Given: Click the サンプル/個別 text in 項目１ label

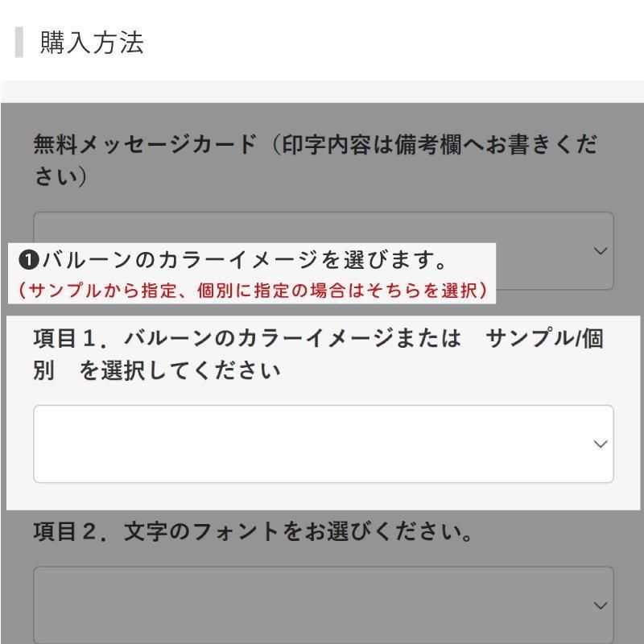Looking at the screenshot, I should click(544, 339).
